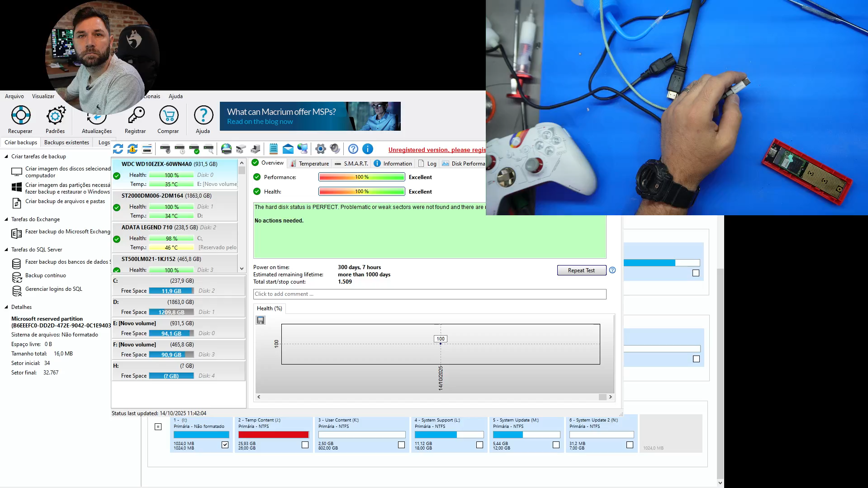Image resolution: width=868 pixels, height=488 pixels.
Task: Click the Unregistered version link
Action: 437,150
